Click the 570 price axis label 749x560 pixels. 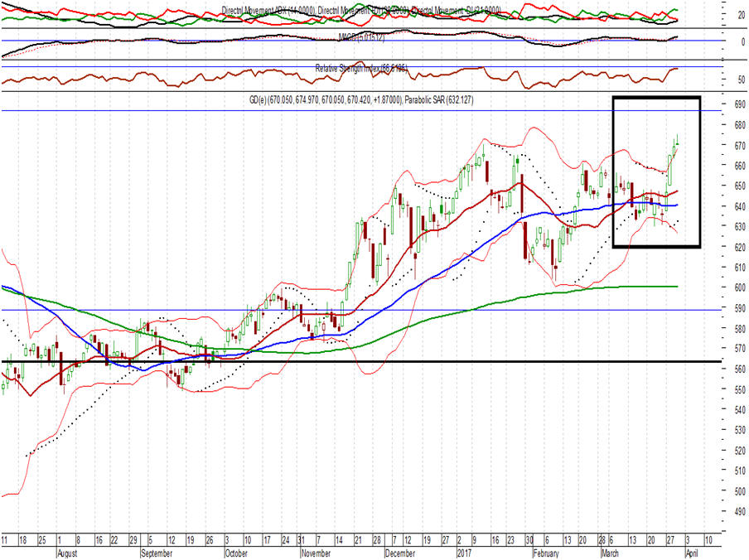[740, 349]
